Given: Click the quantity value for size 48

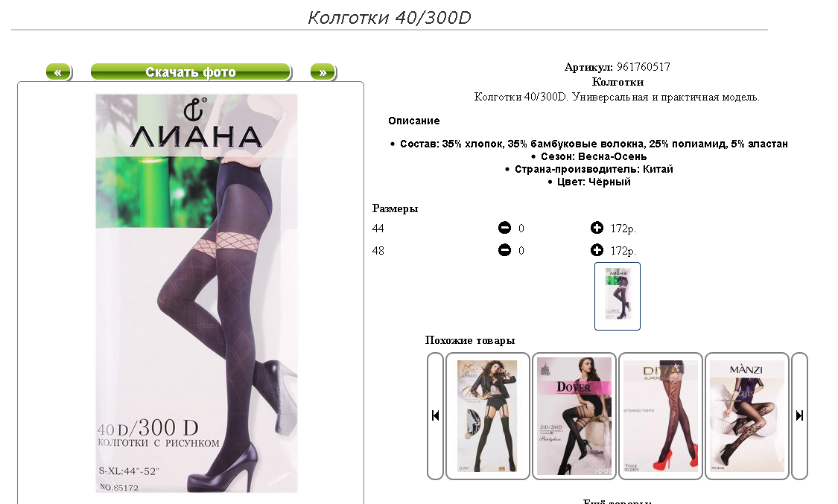Looking at the screenshot, I should point(521,250).
